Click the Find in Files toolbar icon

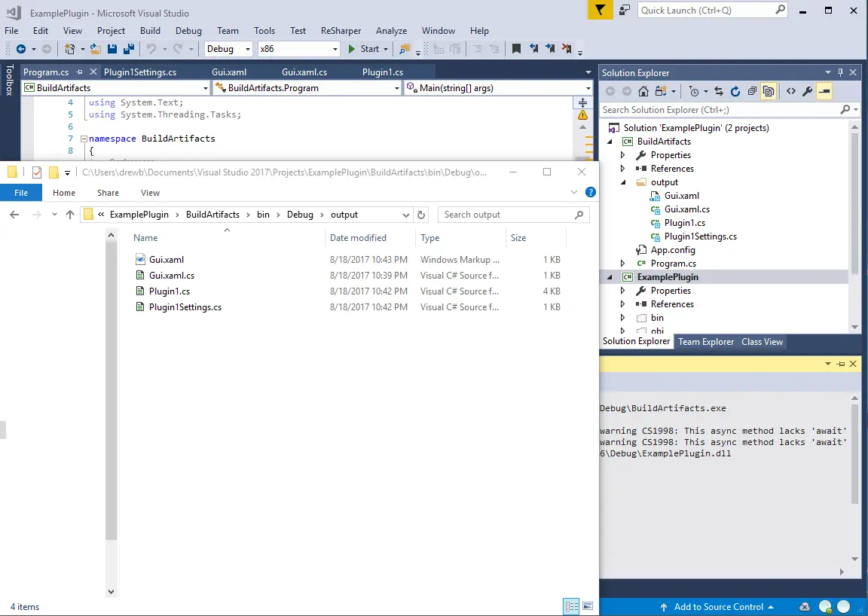click(x=405, y=49)
